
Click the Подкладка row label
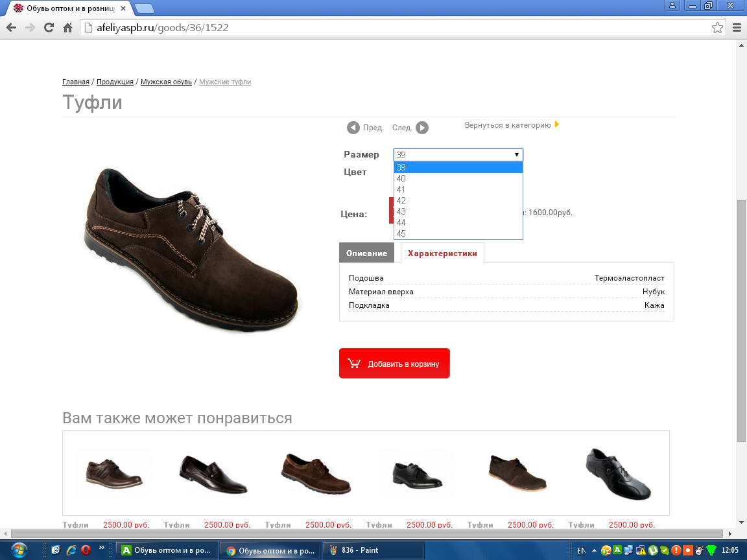[369, 305]
